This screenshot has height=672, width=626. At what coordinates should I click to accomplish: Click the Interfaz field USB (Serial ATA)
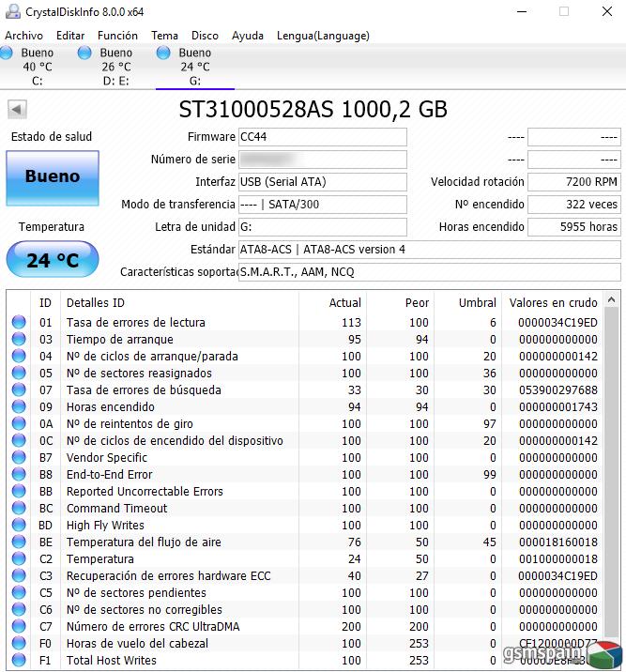(x=323, y=182)
